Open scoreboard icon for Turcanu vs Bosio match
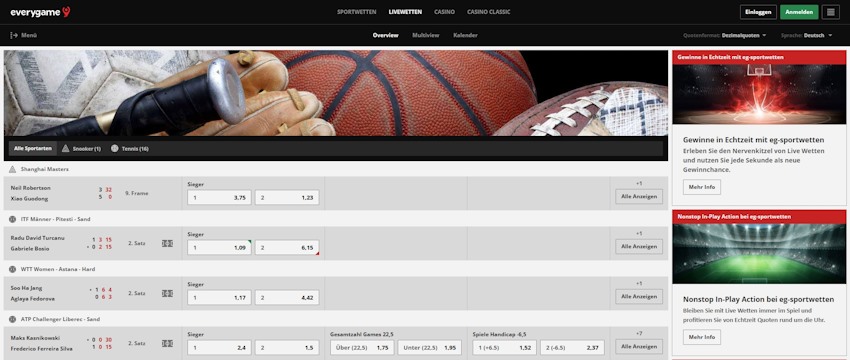This screenshot has height=360, width=850. [167, 243]
